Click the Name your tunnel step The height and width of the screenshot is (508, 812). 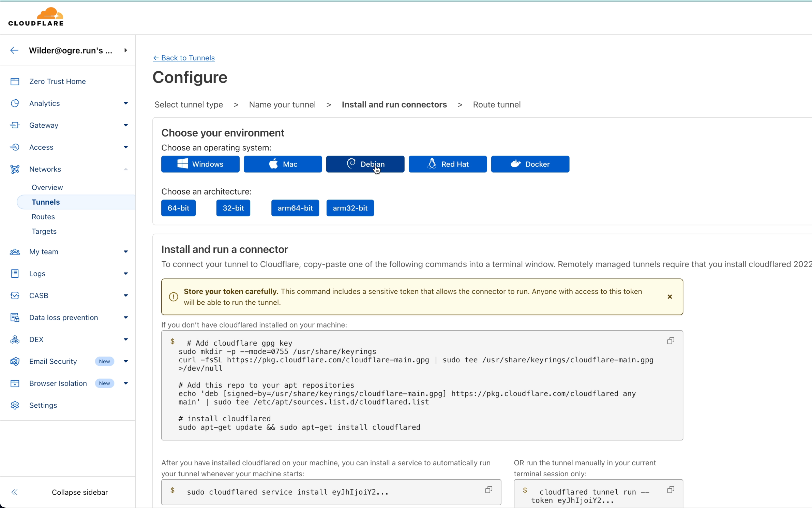coord(282,105)
